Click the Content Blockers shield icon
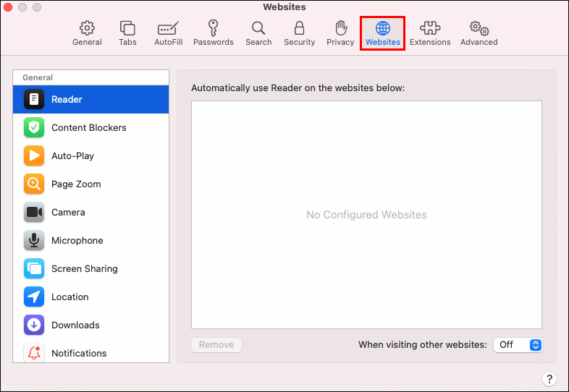 pyautogui.click(x=34, y=127)
